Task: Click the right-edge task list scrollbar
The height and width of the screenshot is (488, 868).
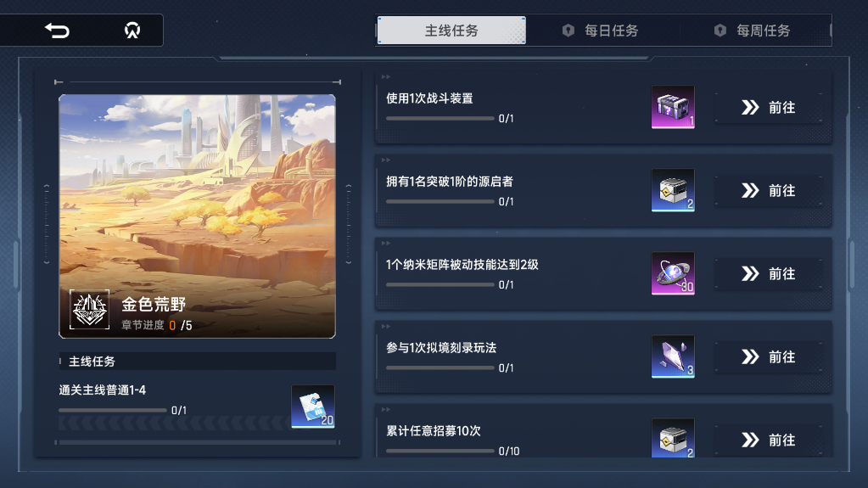Action: (851, 265)
